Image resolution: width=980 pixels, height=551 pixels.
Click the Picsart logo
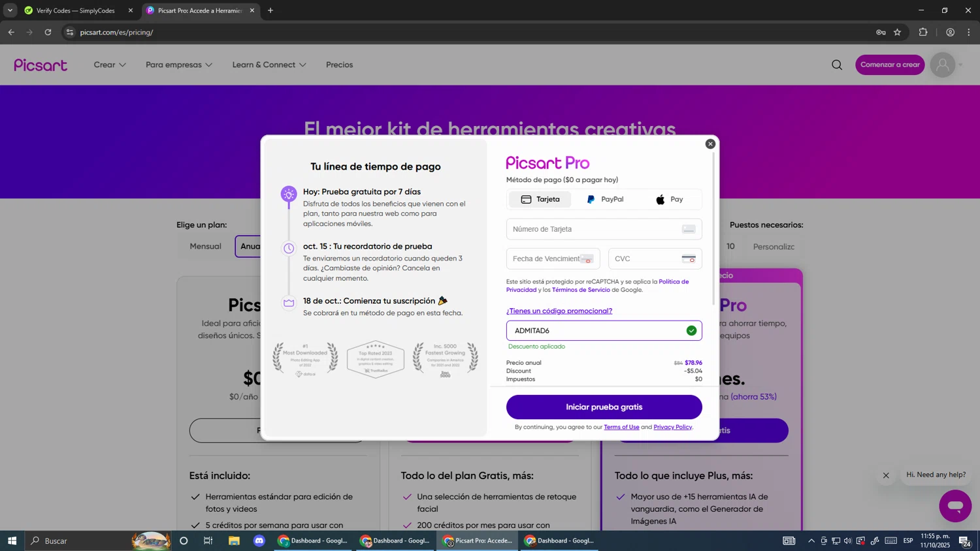[x=41, y=65]
